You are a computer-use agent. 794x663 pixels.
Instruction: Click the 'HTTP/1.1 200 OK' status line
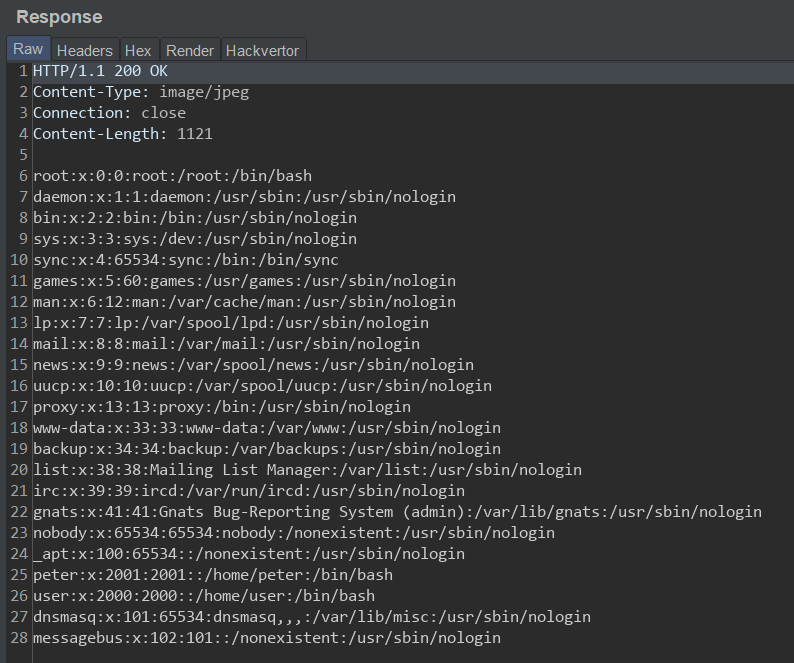tap(100, 71)
